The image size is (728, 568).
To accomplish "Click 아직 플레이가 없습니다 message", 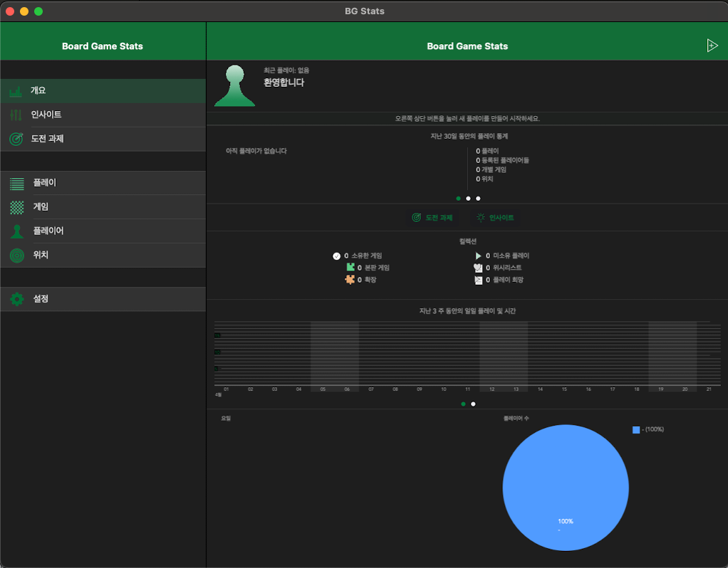I will 256,151.
